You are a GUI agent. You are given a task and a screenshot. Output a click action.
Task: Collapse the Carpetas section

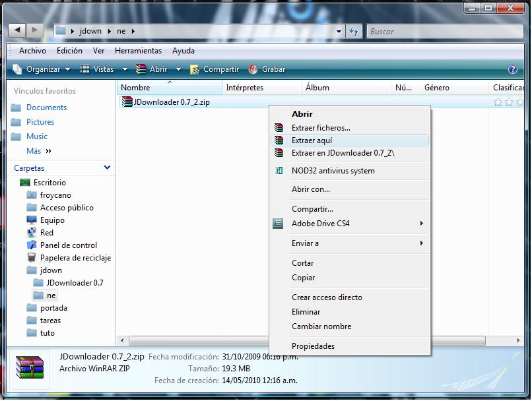click(107, 168)
